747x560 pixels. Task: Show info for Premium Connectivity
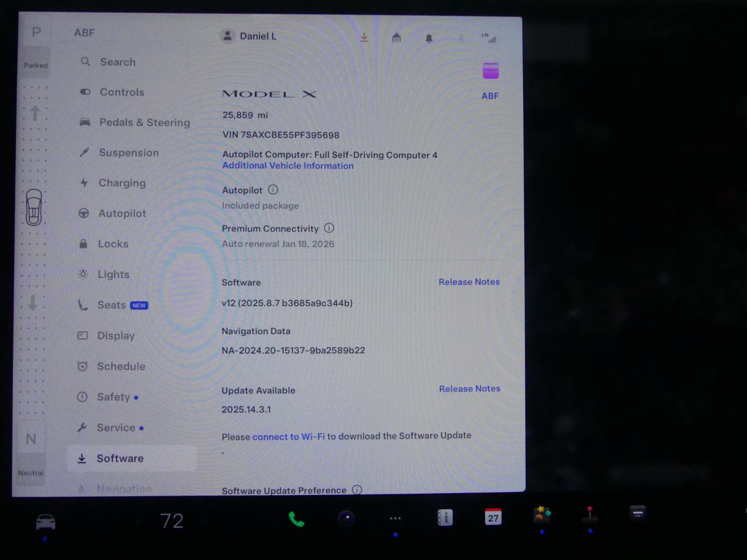[329, 228]
